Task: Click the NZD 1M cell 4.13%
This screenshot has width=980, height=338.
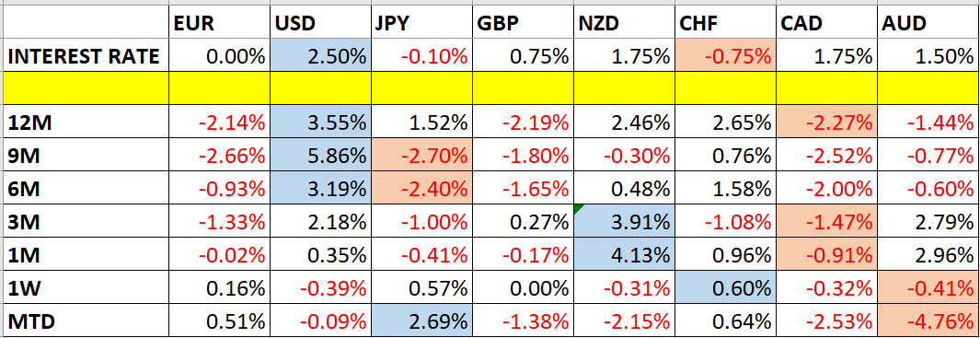Action: (x=625, y=255)
